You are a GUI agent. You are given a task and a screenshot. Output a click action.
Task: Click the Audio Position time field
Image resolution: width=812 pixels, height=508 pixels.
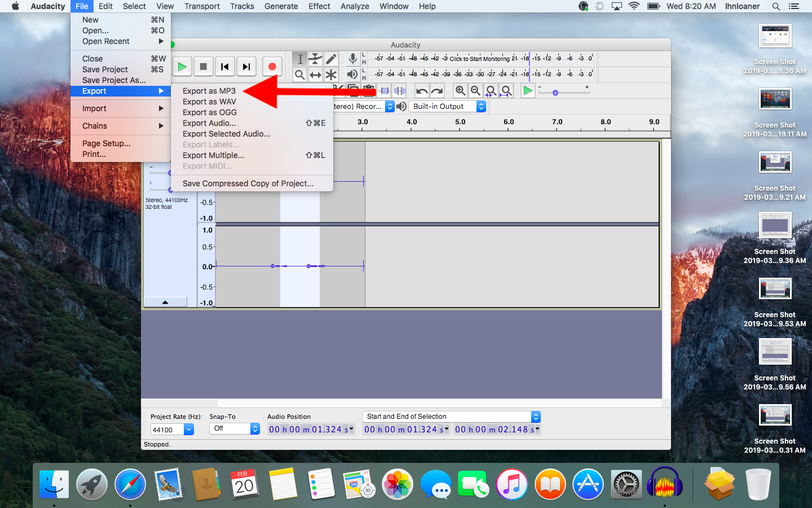[311, 430]
